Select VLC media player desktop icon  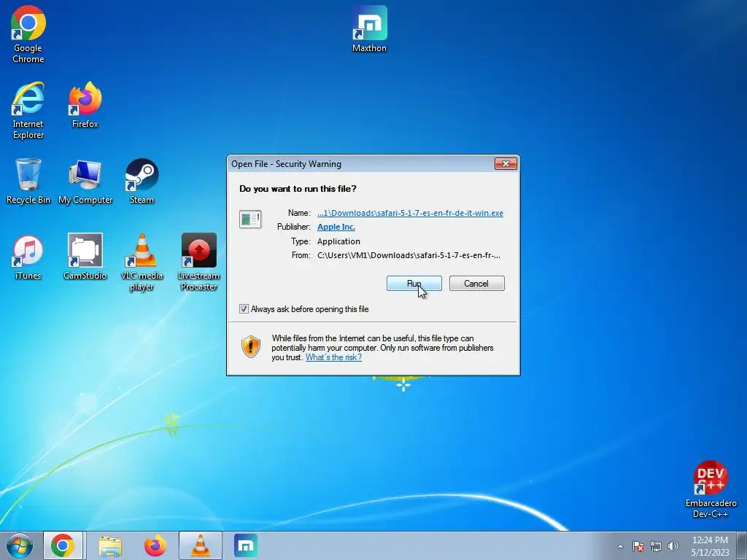(142, 262)
